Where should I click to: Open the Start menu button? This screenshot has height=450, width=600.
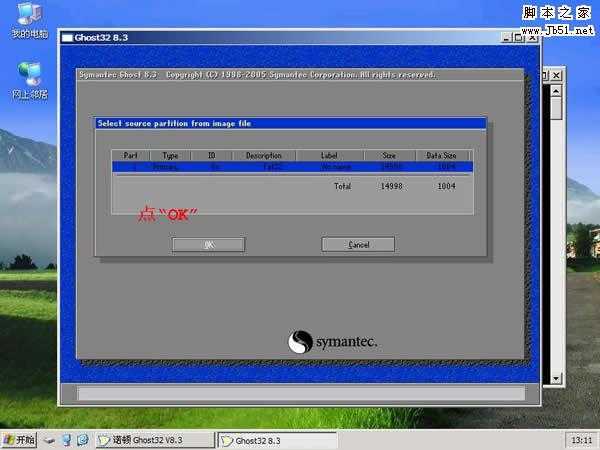coord(19,440)
